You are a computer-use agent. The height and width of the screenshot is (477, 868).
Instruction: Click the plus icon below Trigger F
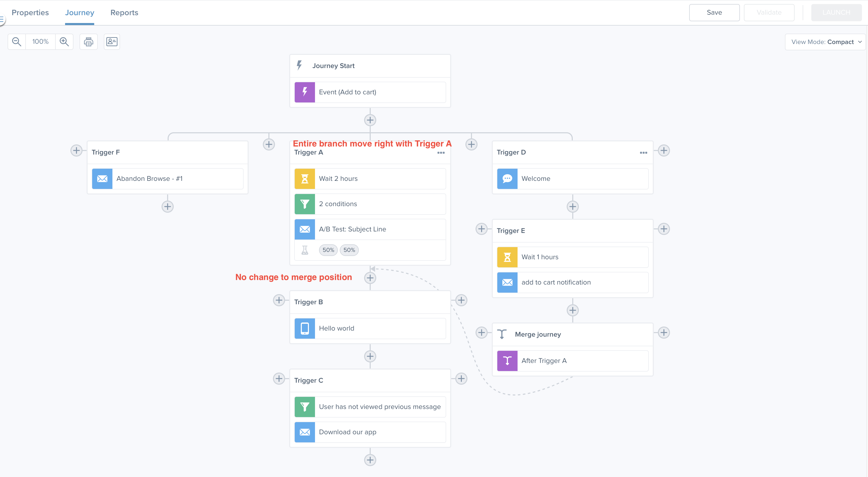click(167, 207)
